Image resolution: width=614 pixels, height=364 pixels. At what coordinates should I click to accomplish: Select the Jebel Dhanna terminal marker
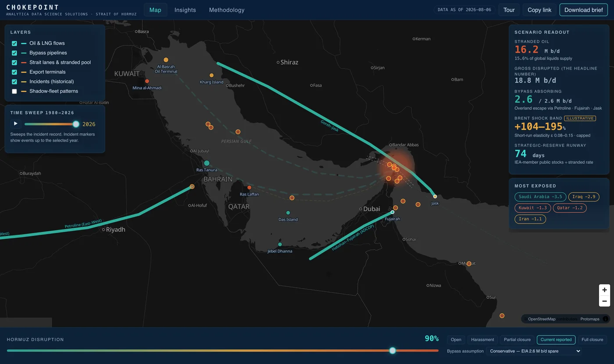coord(280,244)
